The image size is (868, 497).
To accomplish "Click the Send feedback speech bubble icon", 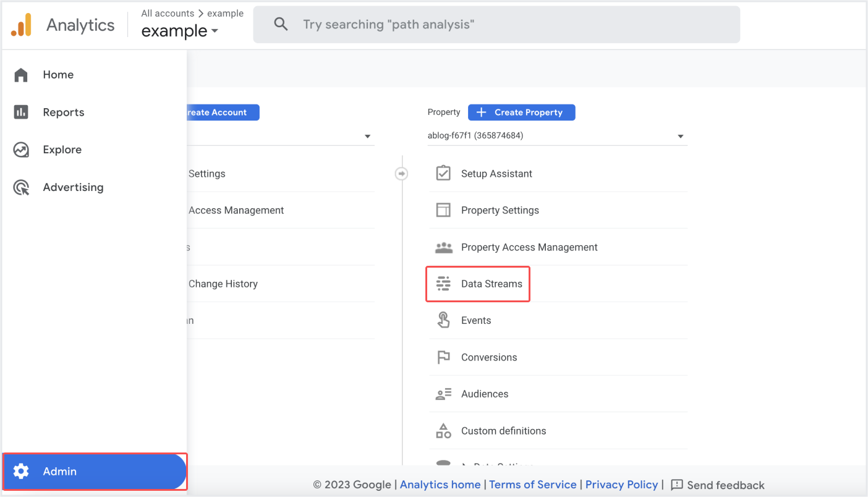I will (677, 485).
